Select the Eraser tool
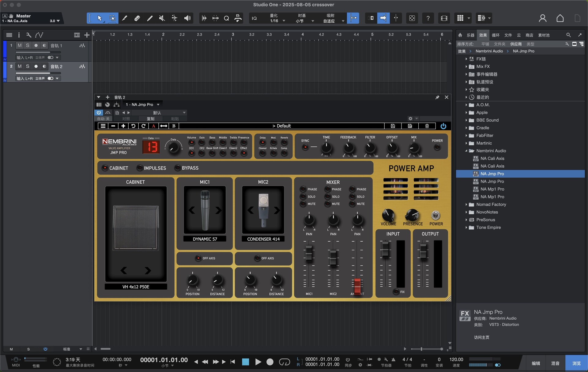588x372 pixels. click(137, 18)
